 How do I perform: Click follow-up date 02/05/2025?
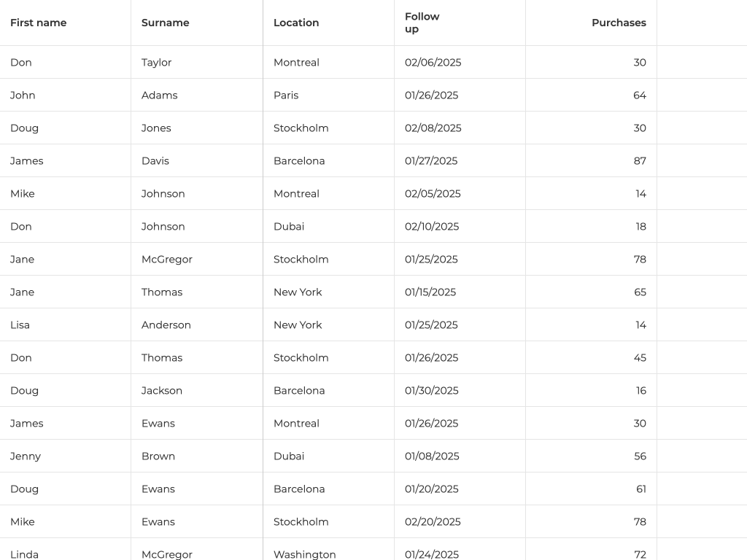click(433, 194)
